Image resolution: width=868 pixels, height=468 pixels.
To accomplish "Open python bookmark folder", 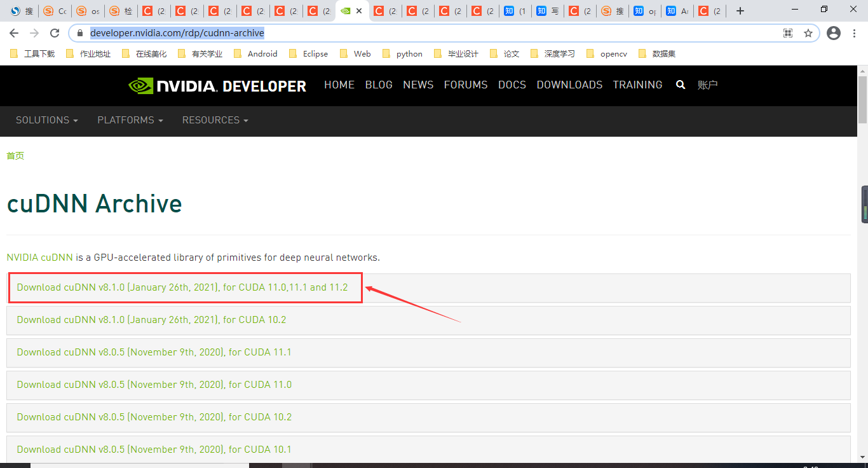I will point(402,54).
